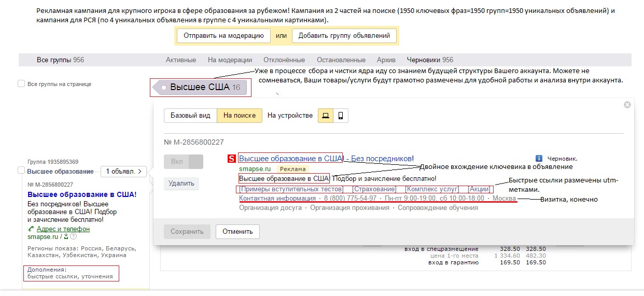Click the Регионы показа text
This screenshot has width=644, height=296.
coord(81,252)
